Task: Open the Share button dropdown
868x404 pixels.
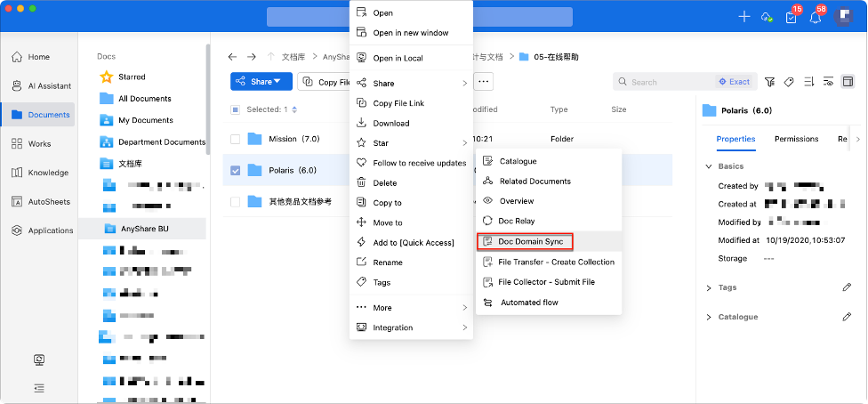Action: (x=261, y=82)
